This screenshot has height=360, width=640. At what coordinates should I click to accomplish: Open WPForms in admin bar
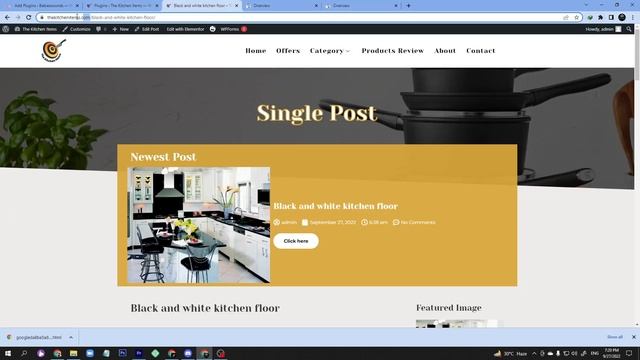coord(233,29)
